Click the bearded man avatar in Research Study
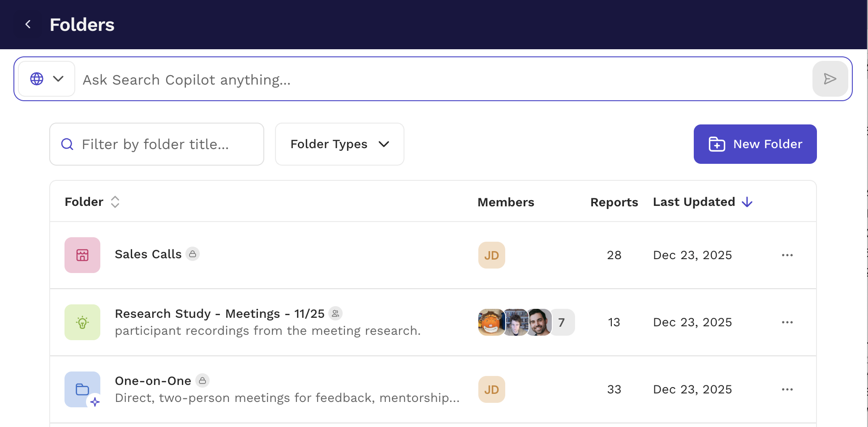This screenshot has width=868, height=427. pos(540,322)
